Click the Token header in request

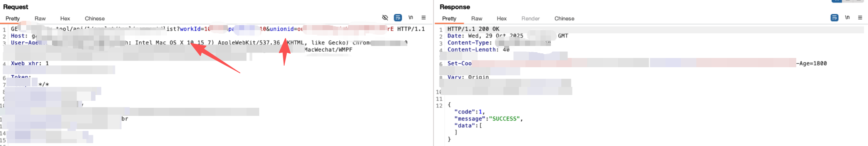coord(21,77)
